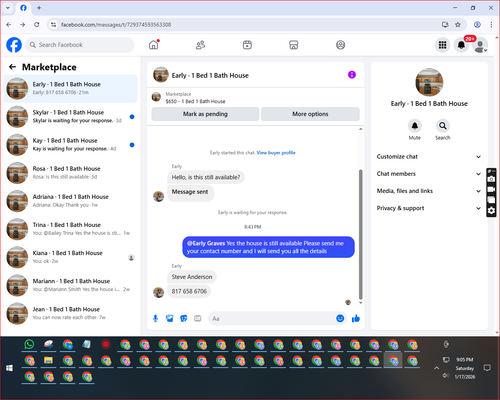The width and height of the screenshot is (500, 400).
Task: Open the View buyer profile link
Action: pyautogui.click(x=276, y=153)
